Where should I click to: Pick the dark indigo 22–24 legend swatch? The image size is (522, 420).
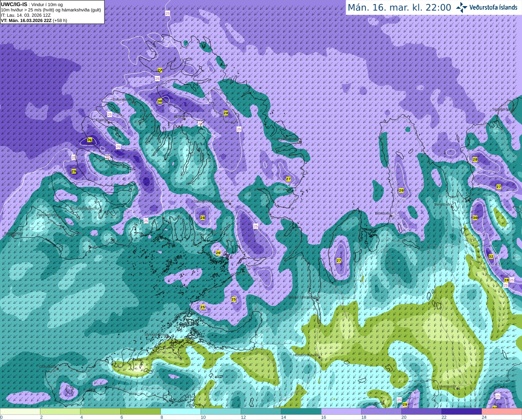[x=462, y=411]
